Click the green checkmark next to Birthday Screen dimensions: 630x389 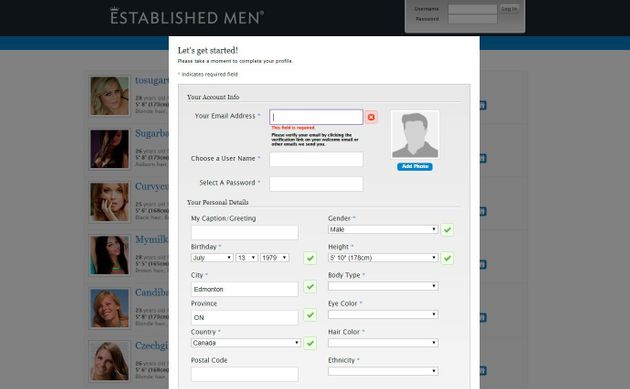pos(310,258)
